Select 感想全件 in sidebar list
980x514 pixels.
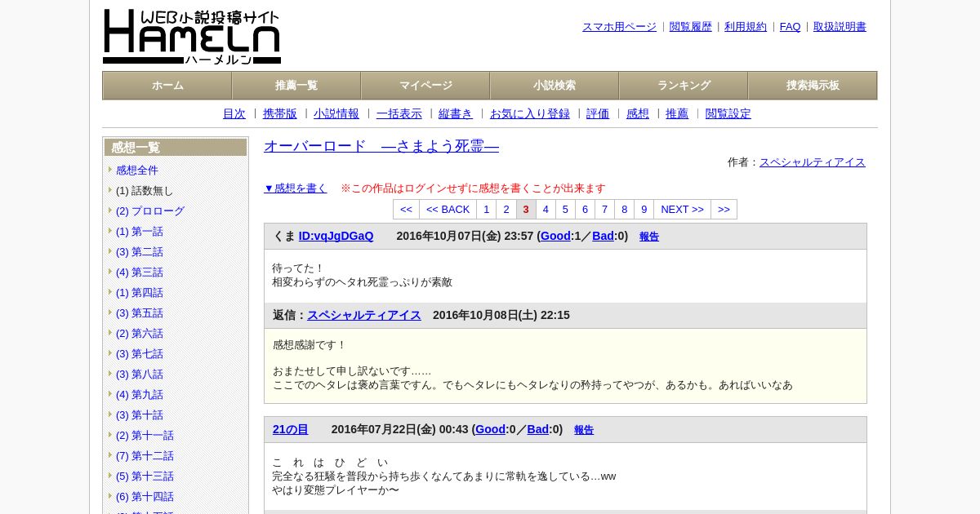coord(137,171)
